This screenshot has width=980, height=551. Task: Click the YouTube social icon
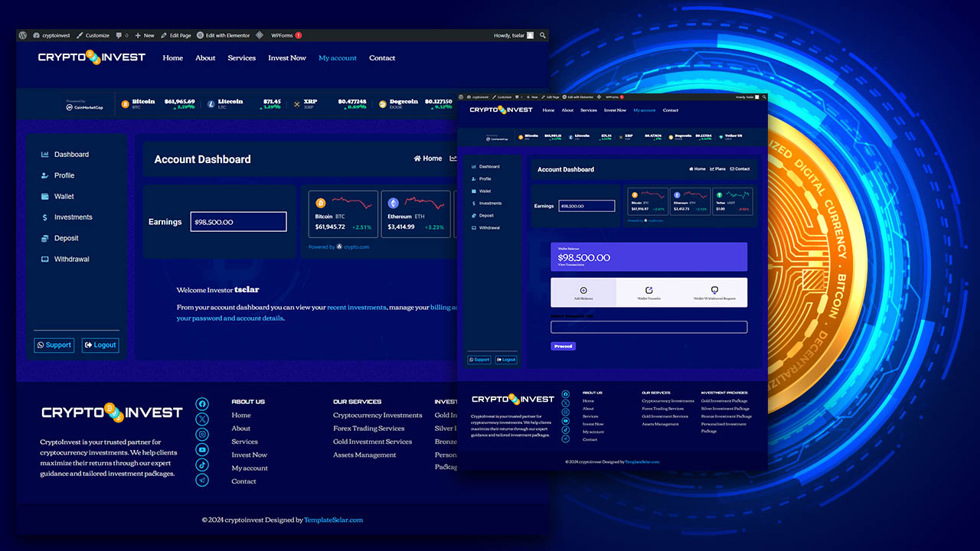[201, 449]
